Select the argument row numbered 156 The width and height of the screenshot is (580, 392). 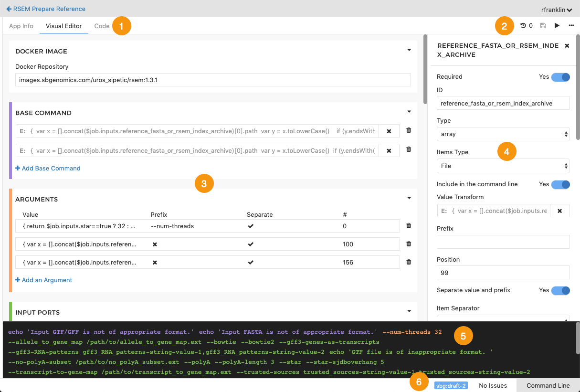[x=208, y=262]
